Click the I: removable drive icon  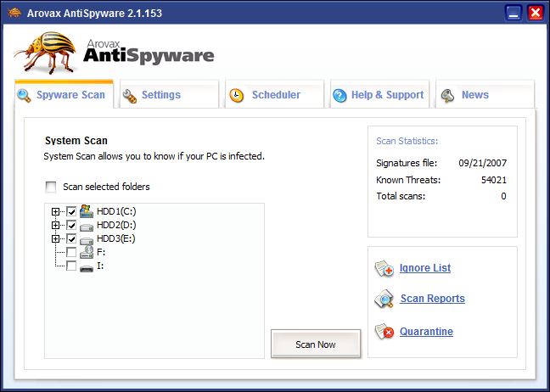point(87,268)
